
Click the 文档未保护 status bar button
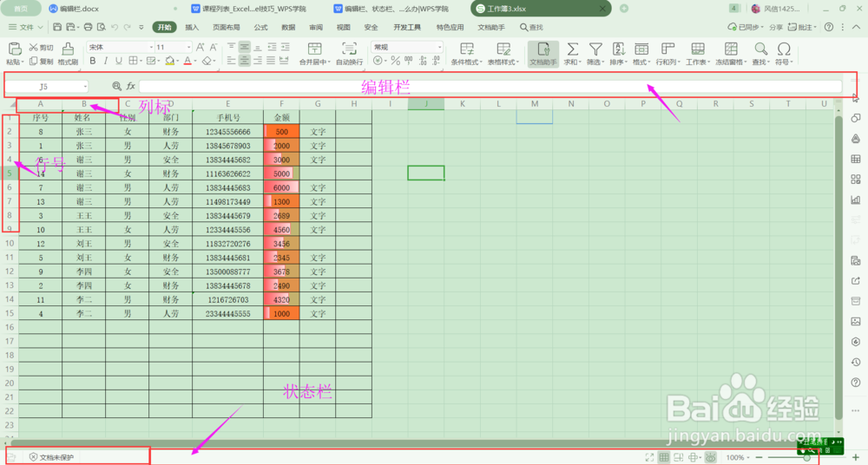pyautogui.click(x=51, y=457)
